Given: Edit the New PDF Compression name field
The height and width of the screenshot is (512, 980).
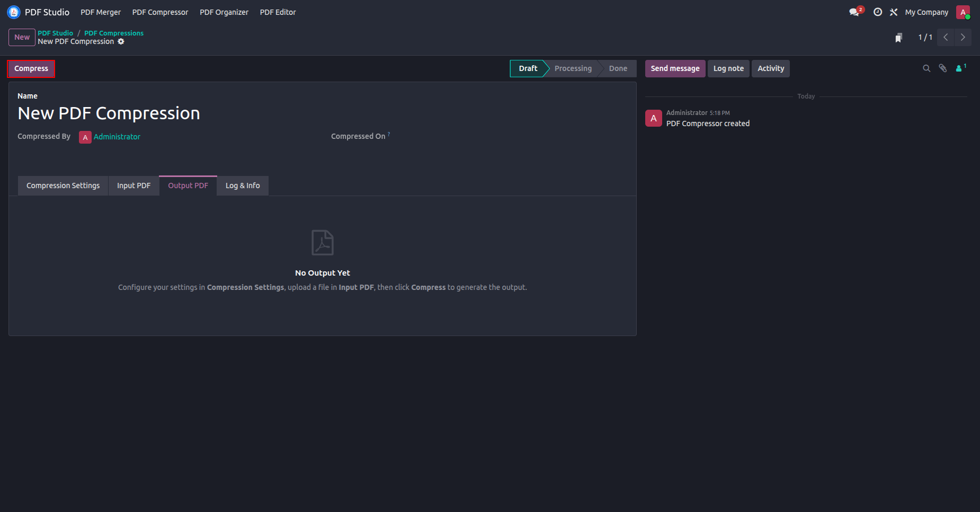Looking at the screenshot, I should (x=322, y=113).
